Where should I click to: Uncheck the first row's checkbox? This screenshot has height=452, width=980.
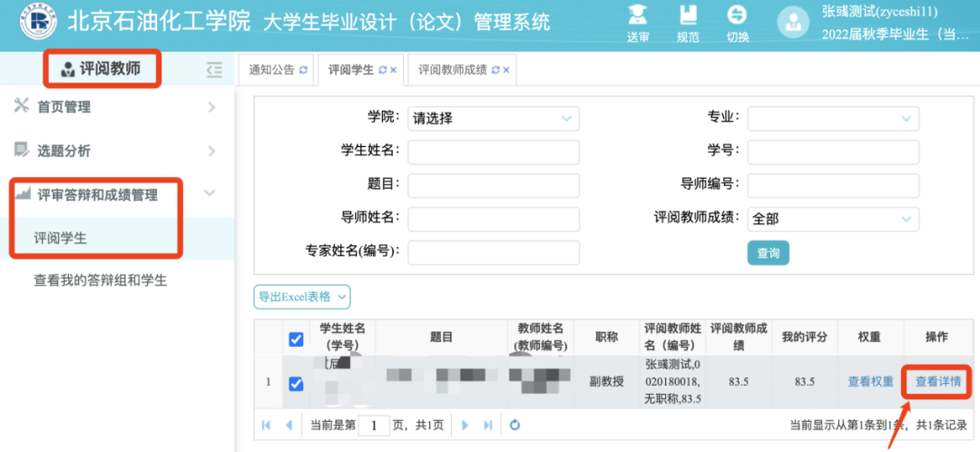(x=296, y=383)
